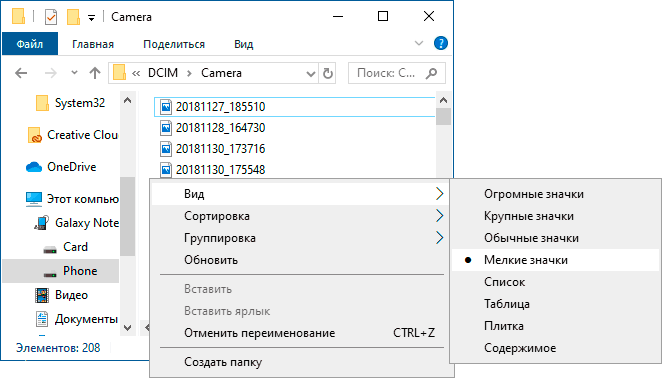The height and width of the screenshot is (378, 662).
Task: Switch view to Обычные значки
Action: (555, 238)
